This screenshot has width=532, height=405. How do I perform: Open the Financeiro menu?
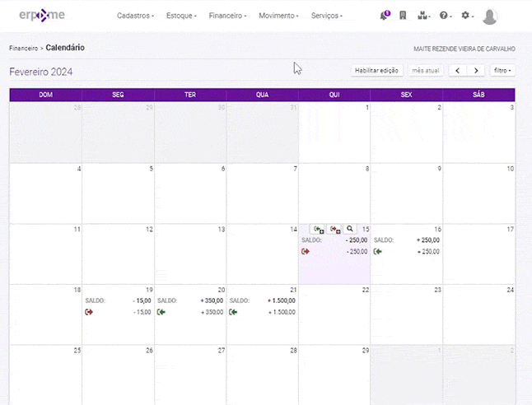tap(230, 16)
